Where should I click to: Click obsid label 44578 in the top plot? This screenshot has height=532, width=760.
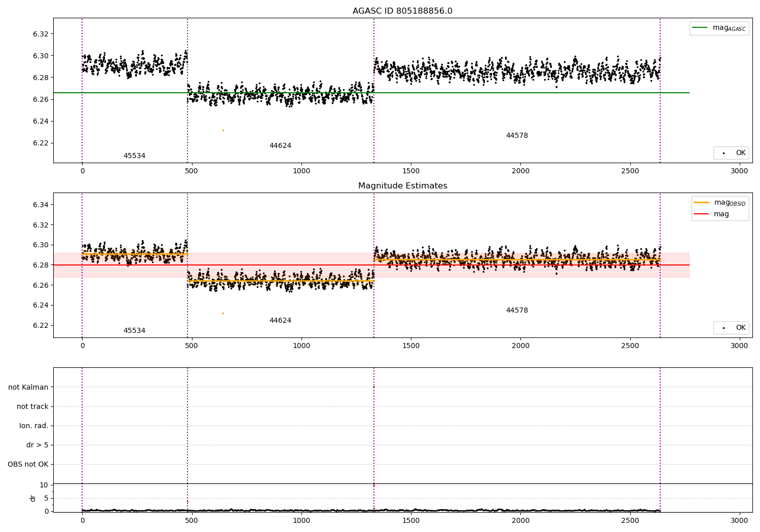517,135
